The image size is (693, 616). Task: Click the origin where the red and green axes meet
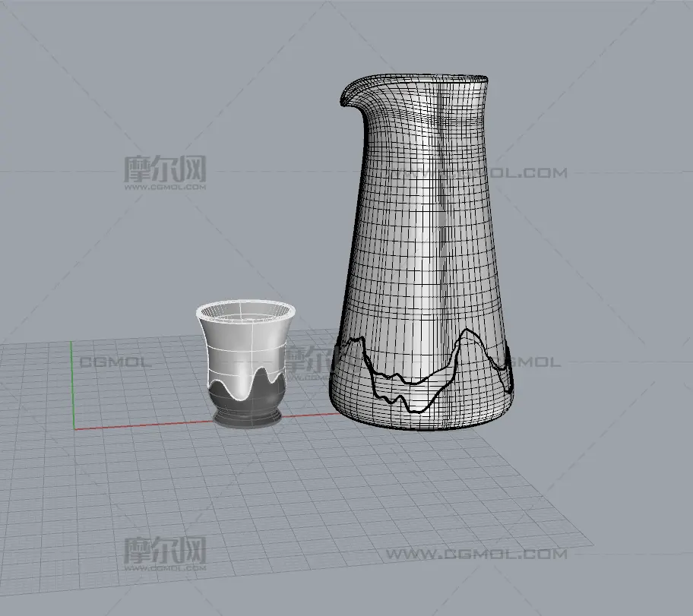click(x=74, y=428)
